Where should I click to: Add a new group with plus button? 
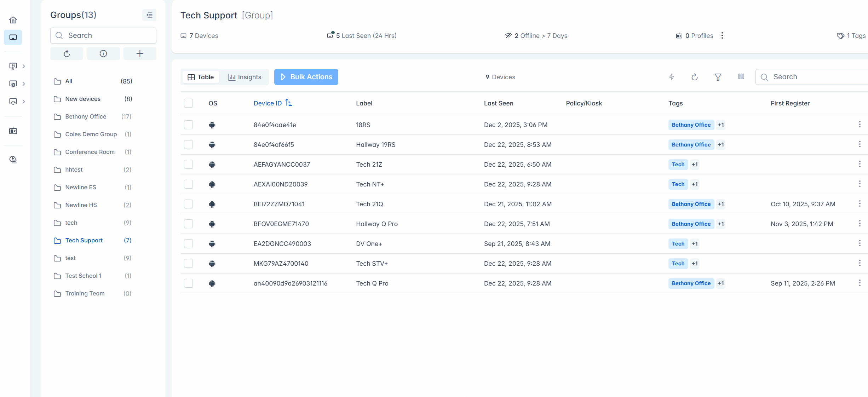coord(140,53)
